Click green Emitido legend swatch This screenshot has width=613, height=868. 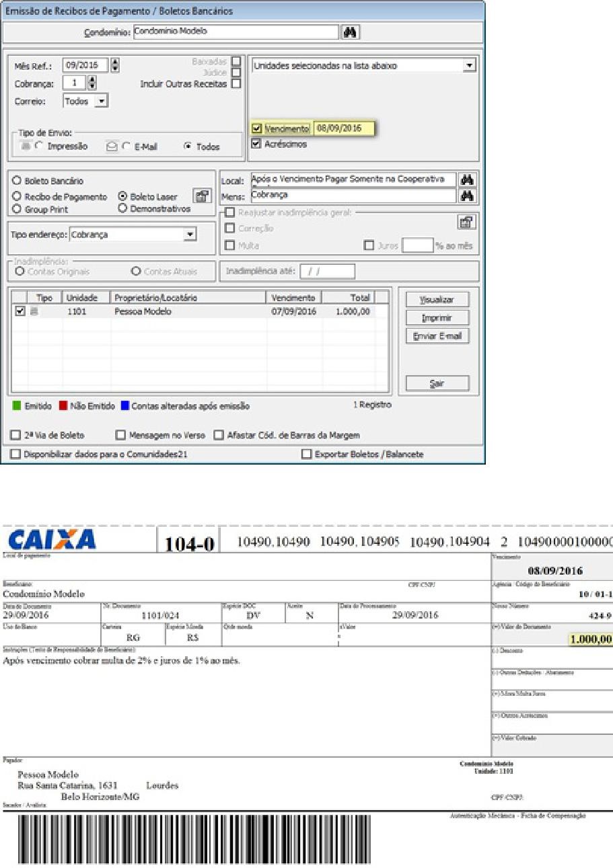pos(17,406)
